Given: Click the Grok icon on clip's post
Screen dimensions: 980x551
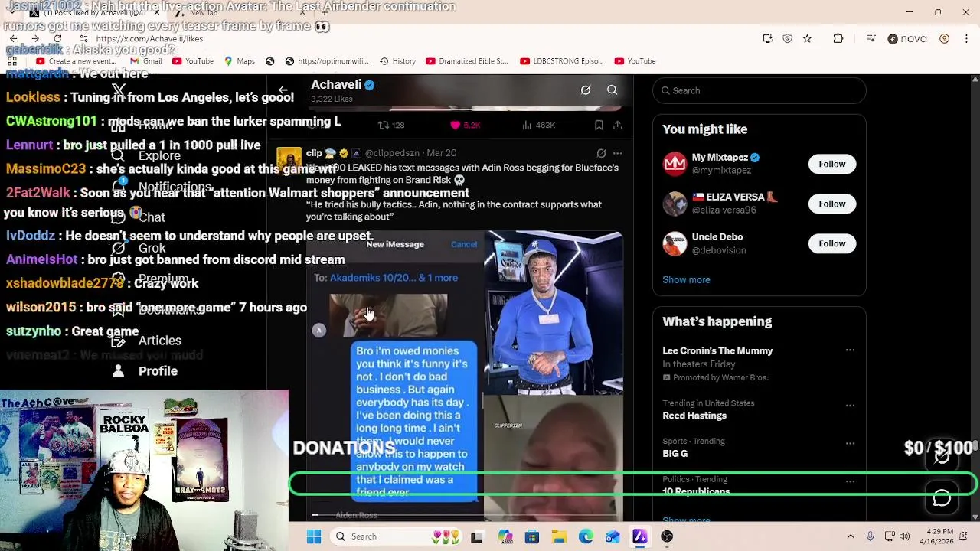Looking at the screenshot, I should click(601, 153).
